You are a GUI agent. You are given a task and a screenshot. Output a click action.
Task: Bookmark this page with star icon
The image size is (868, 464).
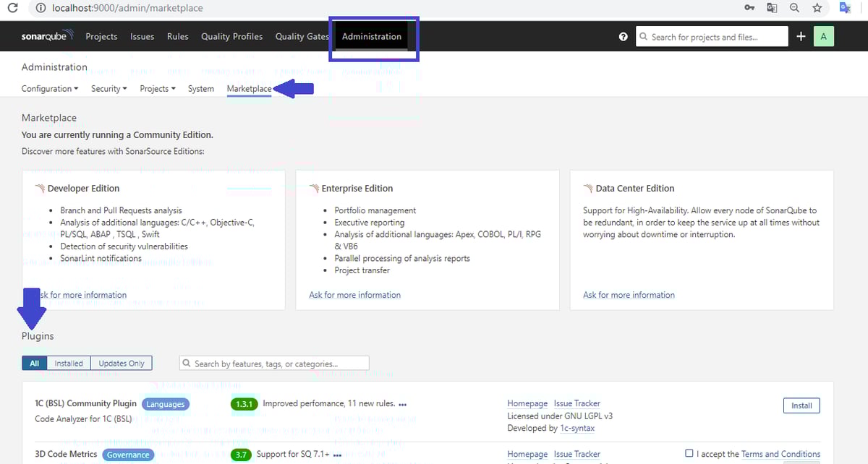pyautogui.click(x=817, y=8)
